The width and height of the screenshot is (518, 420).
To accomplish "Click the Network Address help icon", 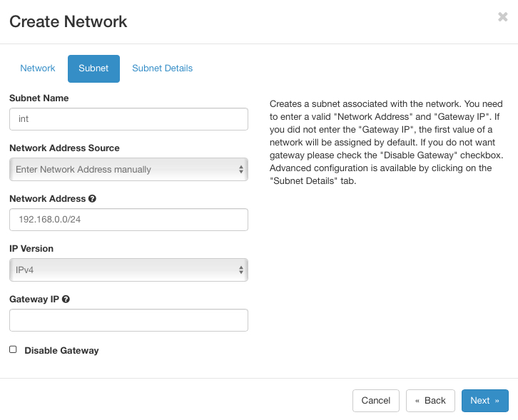I will (x=93, y=198).
